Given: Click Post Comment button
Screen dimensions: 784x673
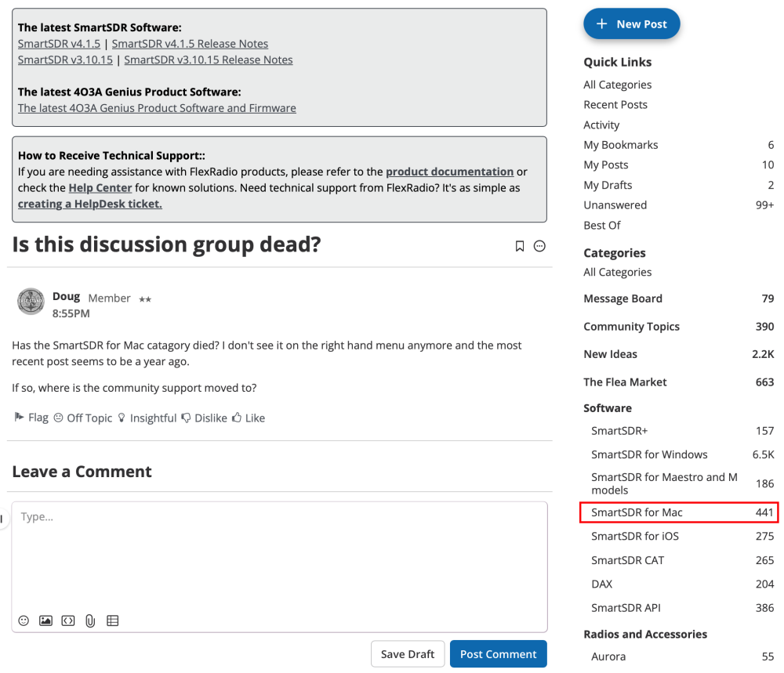Looking at the screenshot, I should (499, 654).
